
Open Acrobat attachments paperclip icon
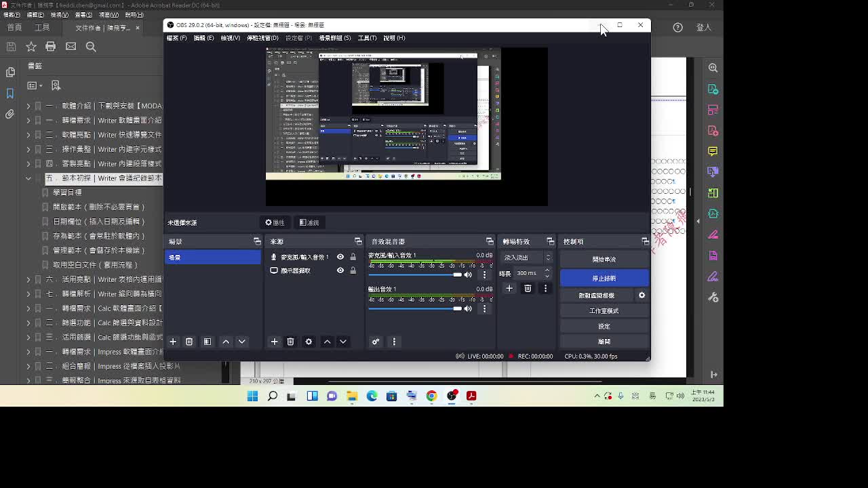click(x=10, y=114)
